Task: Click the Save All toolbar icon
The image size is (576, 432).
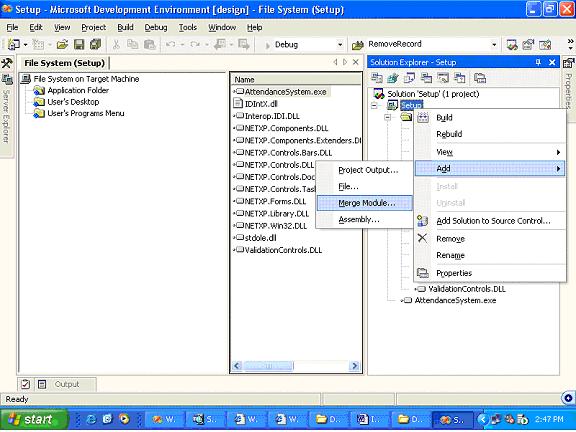Action: pos(96,45)
